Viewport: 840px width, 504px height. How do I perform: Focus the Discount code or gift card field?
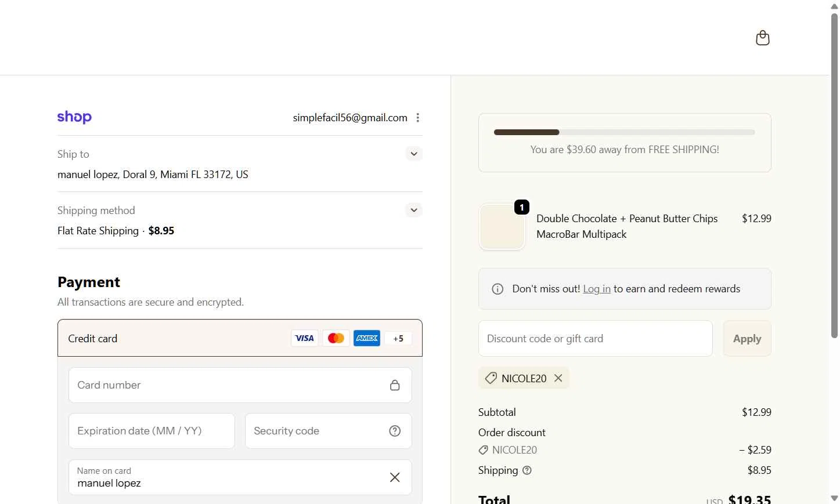pyautogui.click(x=595, y=339)
